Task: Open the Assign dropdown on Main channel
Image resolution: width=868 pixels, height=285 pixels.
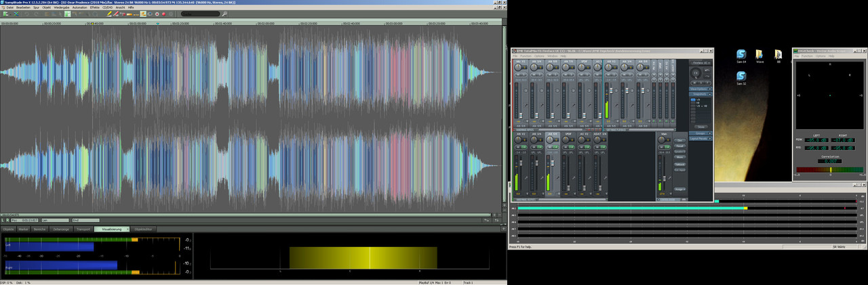Action: [x=679, y=189]
